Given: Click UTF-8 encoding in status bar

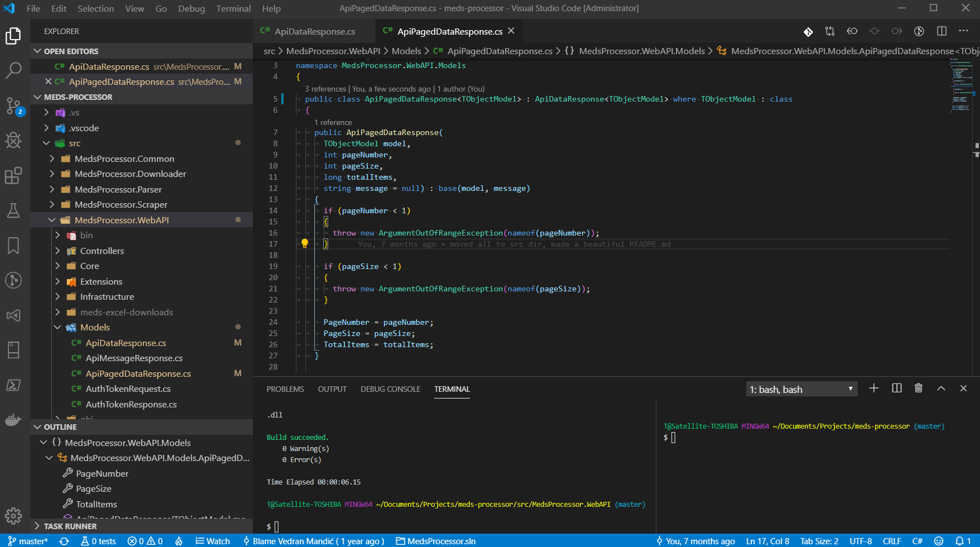Looking at the screenshot, I should point(861,541).
